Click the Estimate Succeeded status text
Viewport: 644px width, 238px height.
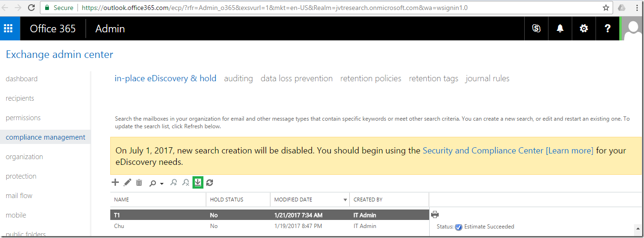click(x=489, y=227)
